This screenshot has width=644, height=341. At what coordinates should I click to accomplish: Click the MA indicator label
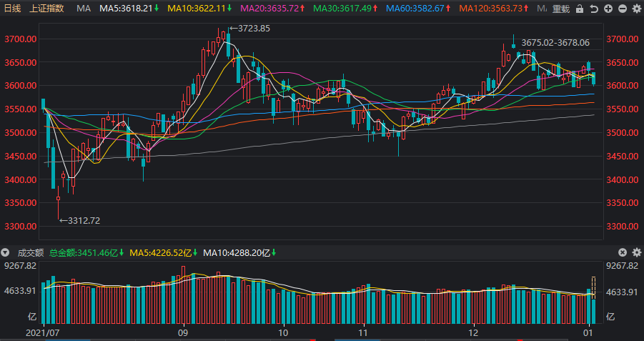tap(84, 8)
